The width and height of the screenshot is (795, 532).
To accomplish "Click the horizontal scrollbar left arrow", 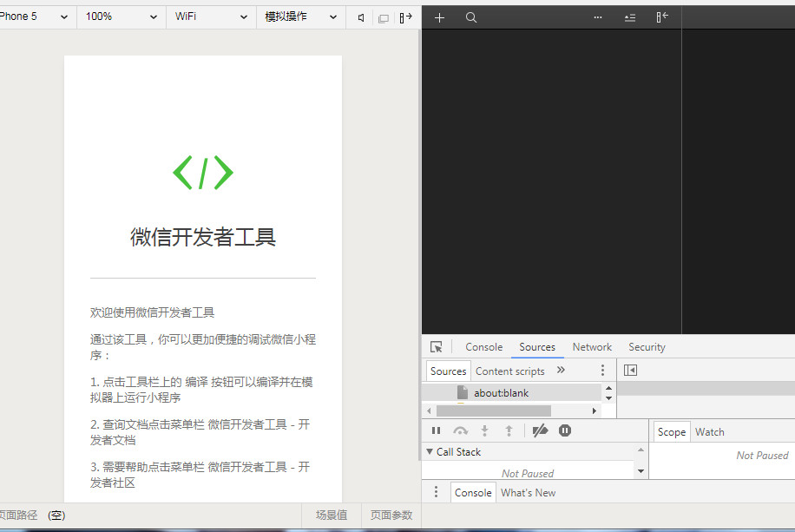I will click(x=429, y=410).
